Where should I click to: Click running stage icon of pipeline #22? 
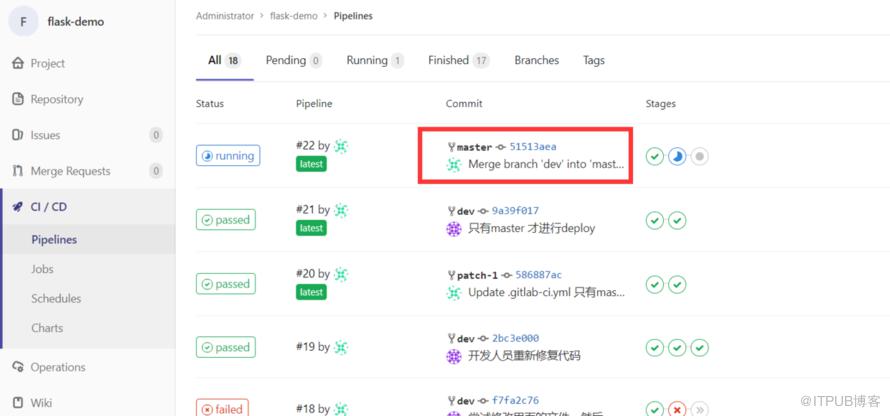[677, 156]
